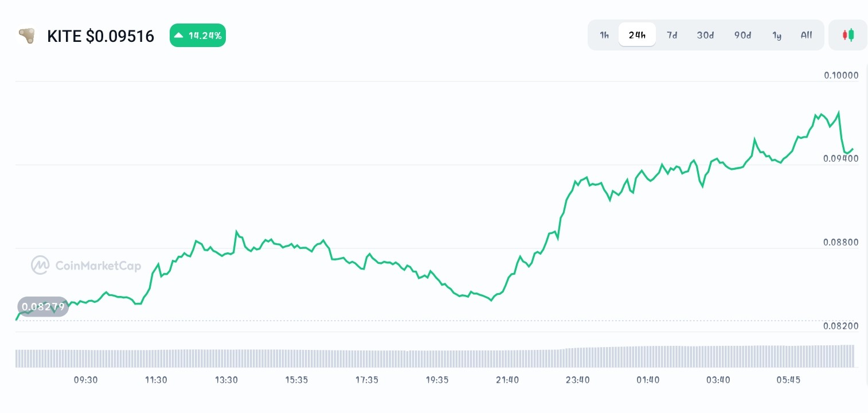The width and height of the screenshot is (868, 413).
Task: Click the KITE token logo icon
Action: pos(26,36)
